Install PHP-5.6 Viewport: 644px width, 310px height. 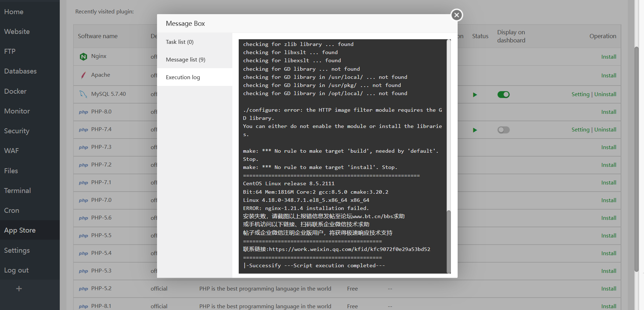609,218
